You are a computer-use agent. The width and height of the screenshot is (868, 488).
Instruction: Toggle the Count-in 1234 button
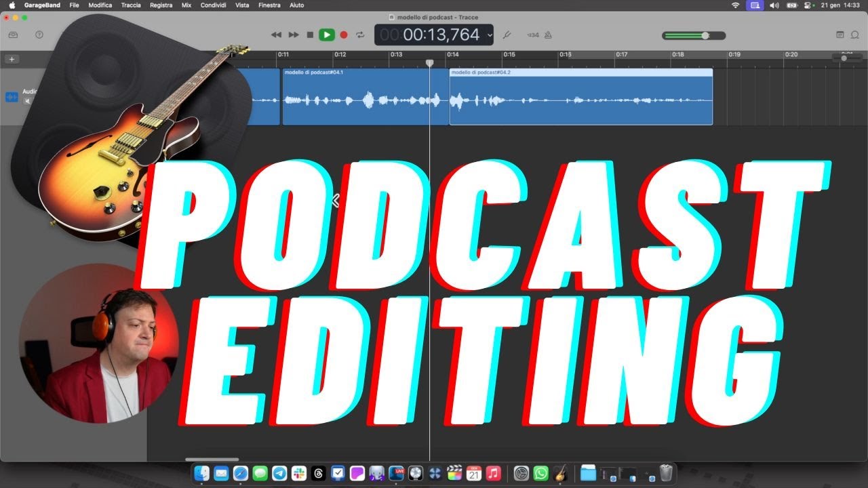click(x=533, y=35)
